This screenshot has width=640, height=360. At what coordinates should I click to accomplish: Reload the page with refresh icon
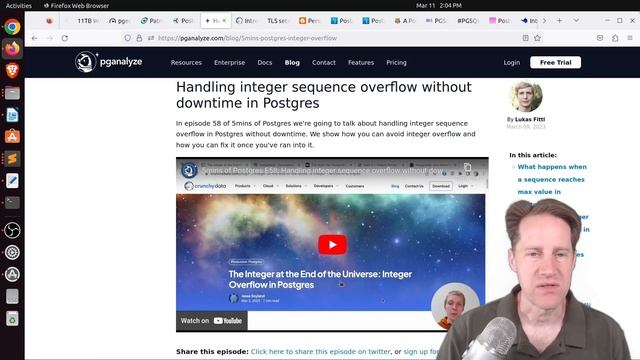point(64,38)
